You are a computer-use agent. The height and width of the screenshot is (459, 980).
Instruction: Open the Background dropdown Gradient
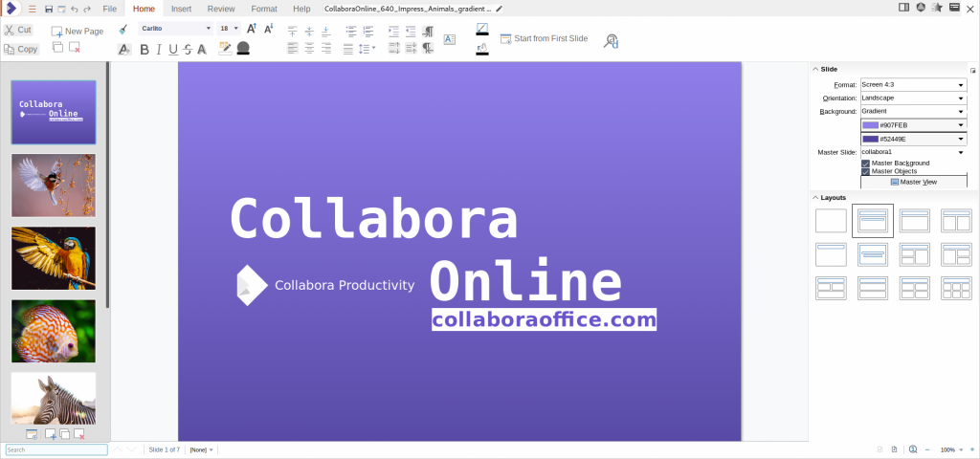coord(914,111)
